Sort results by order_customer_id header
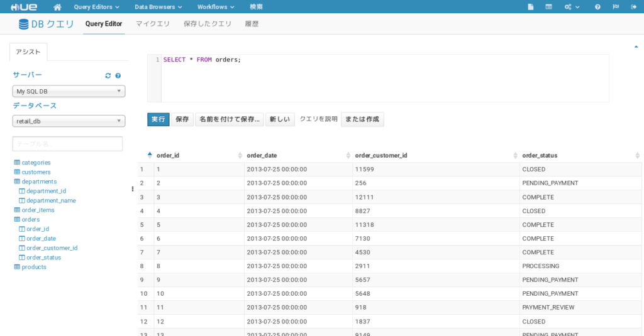The height and width of the screenshot is (336, 644). tap(380, 156)
